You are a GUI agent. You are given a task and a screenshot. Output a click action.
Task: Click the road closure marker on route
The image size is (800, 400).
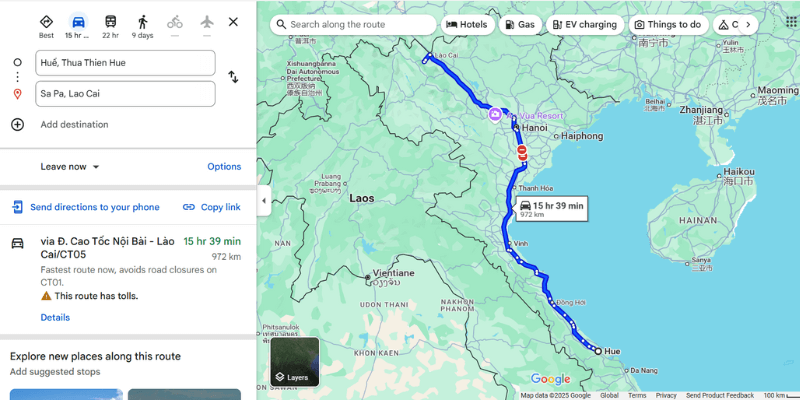(521, 153)
